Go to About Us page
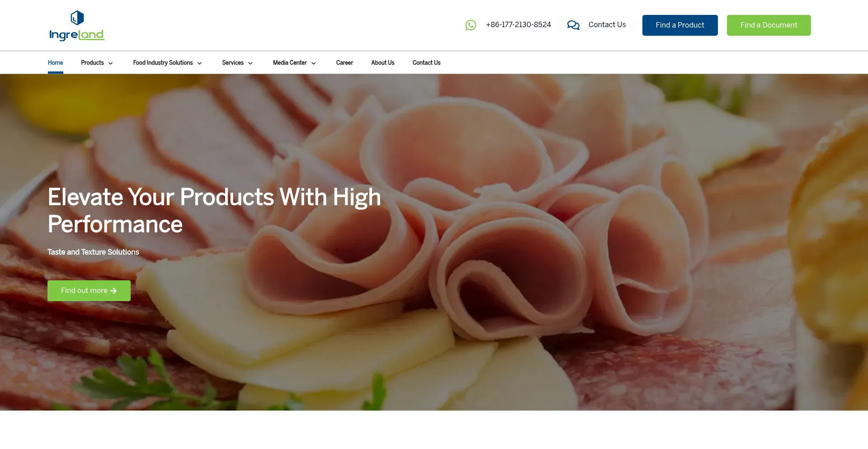Viewport: 868px width, 449px height. click(x=382, y=62)
